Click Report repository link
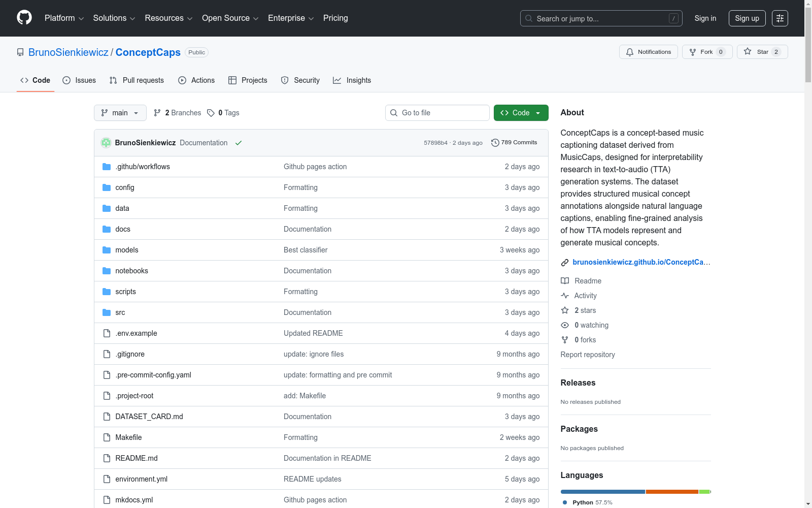 click(x=588, y=355)
